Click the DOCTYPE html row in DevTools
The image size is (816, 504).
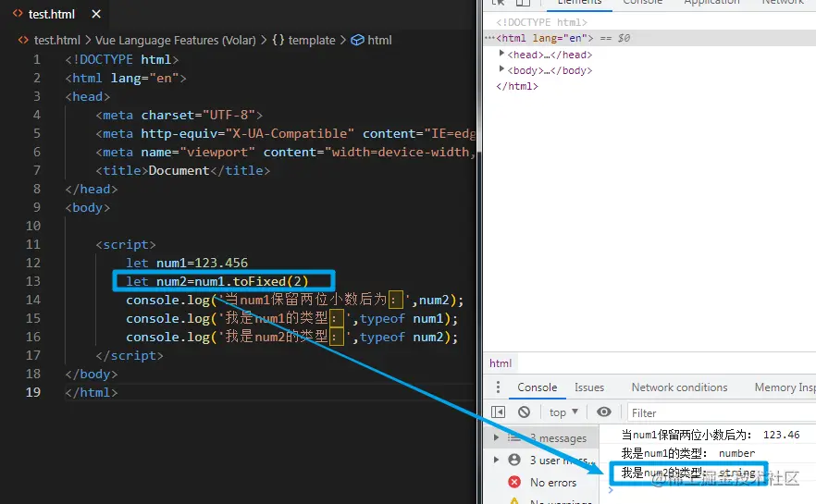(541, 22)
